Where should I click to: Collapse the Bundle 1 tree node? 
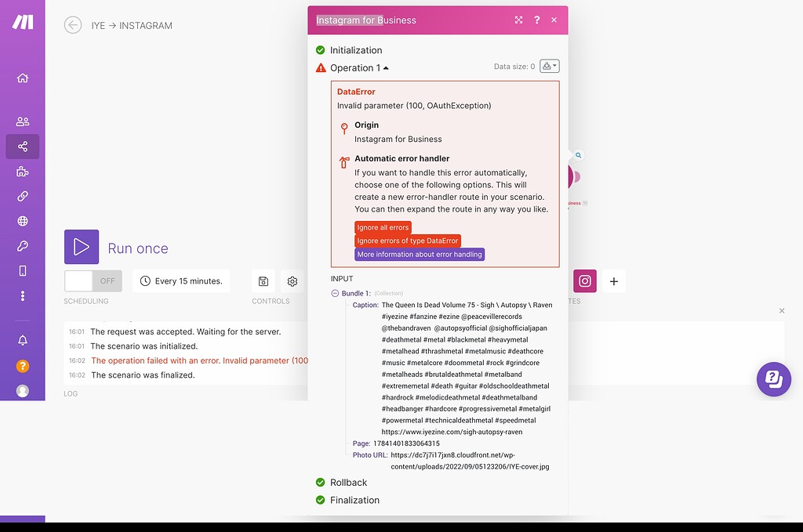point(335,293)
